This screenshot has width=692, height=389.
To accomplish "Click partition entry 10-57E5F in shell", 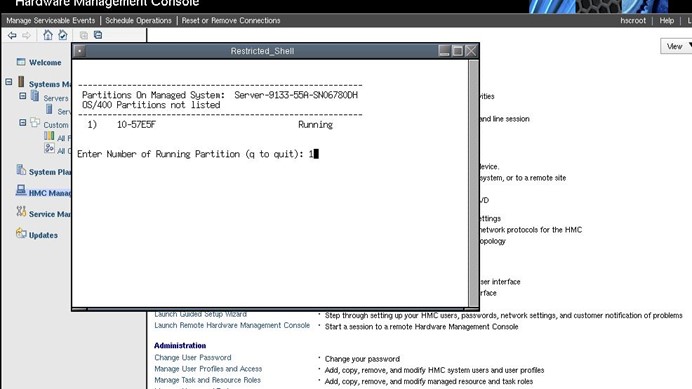I will click(136, 125).
